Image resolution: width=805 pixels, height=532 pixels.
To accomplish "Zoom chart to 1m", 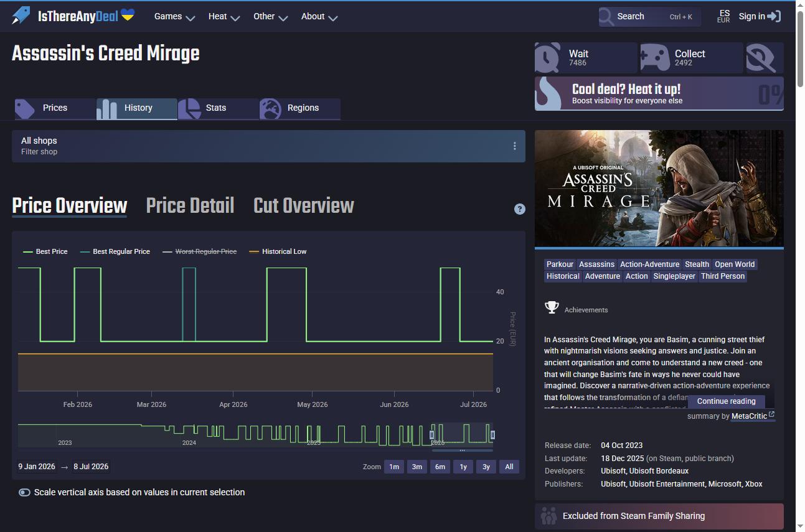I will click(394, 467).
